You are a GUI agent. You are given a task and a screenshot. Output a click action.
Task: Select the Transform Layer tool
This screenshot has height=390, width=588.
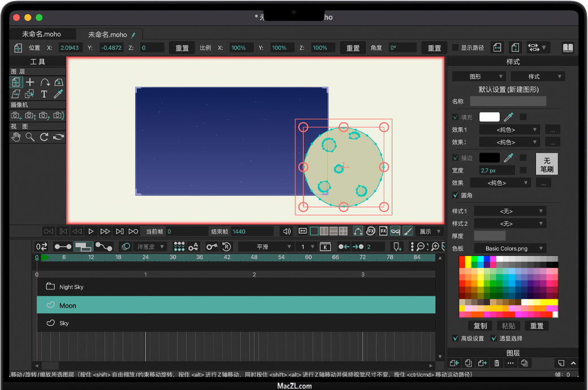(x=16, y=83)
